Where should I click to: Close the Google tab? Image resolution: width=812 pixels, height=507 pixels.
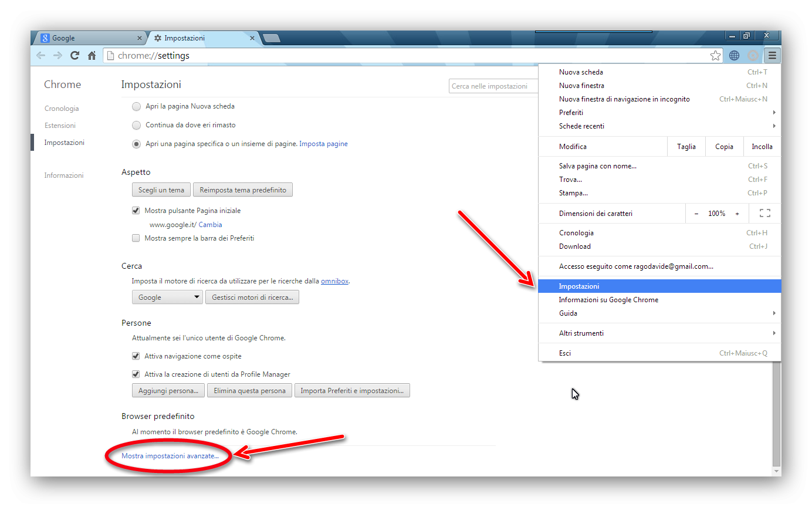(x=140, y=38)
